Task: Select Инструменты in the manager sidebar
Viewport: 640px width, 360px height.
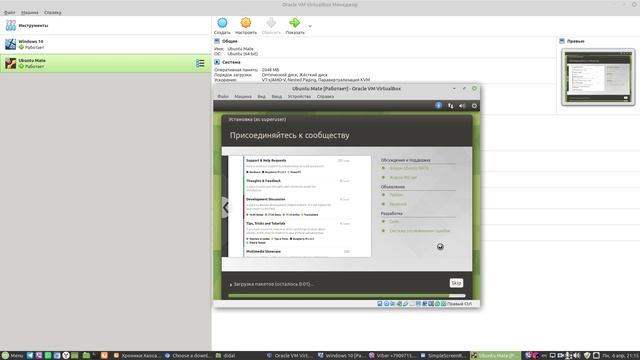Action: (x=105, y=25)
